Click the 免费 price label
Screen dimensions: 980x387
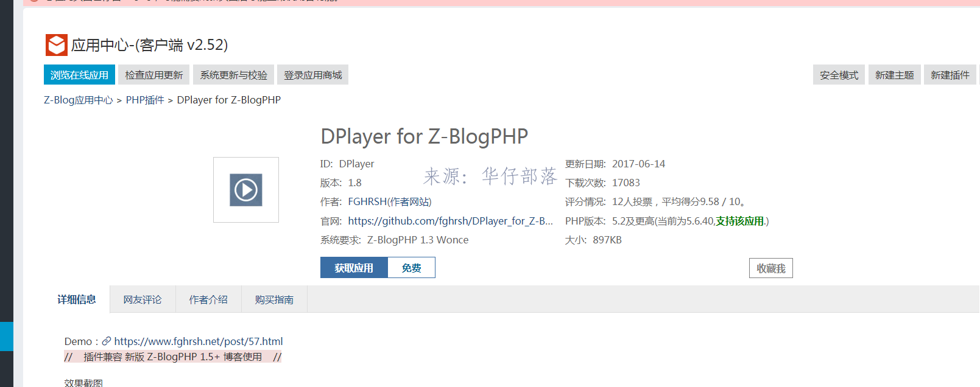click(411, 268)
